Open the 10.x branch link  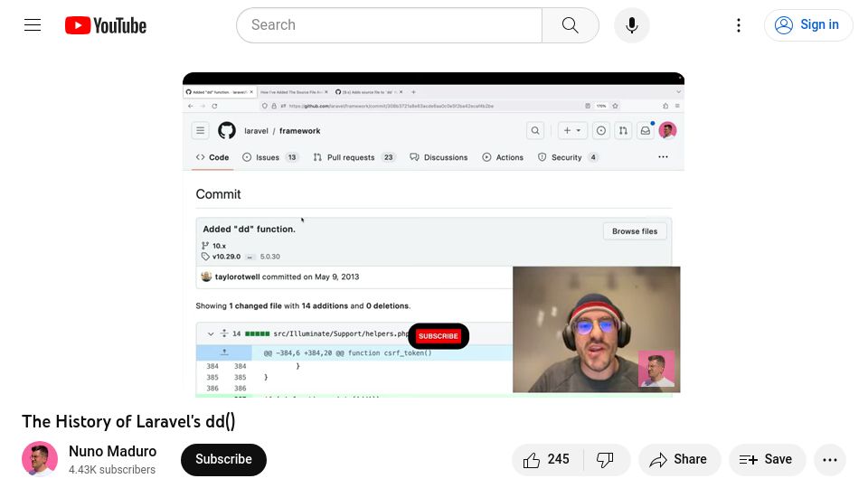[219, 246]
